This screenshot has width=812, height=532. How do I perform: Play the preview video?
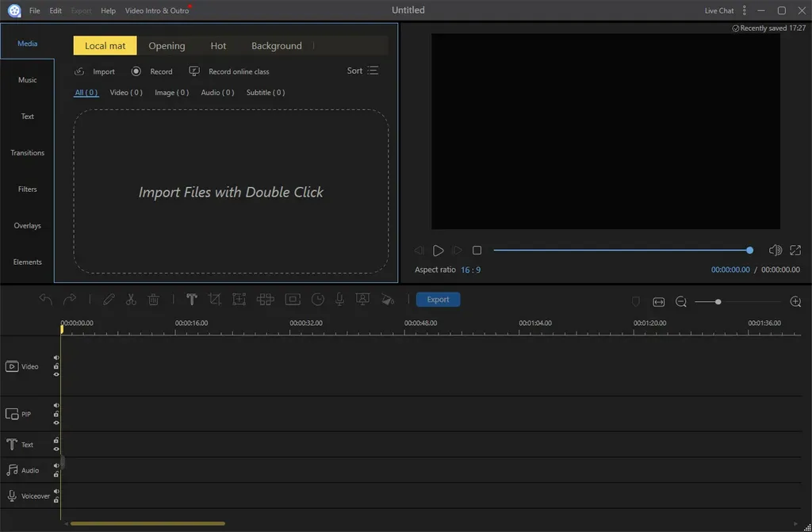pyautogui.click(x=438, y=251)
